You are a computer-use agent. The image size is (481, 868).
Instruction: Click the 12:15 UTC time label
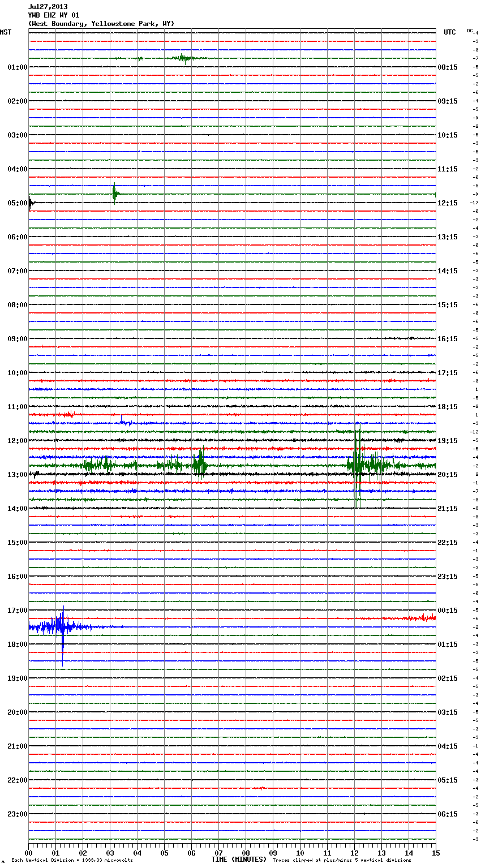(x=448, y=203)
